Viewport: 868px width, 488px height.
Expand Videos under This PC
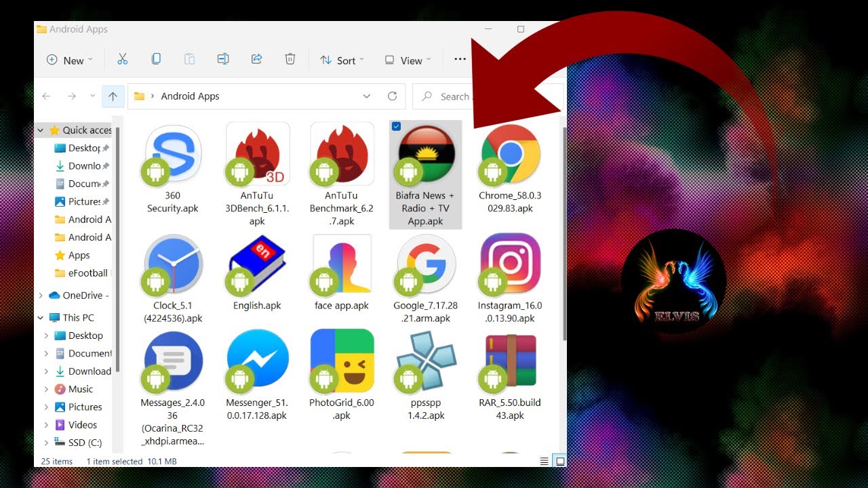(x=46, y=425)
